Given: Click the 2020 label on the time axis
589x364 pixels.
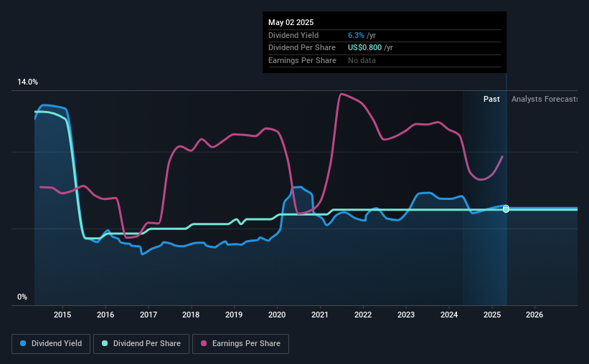Looking at the screenshot, I should pos(277,315).
